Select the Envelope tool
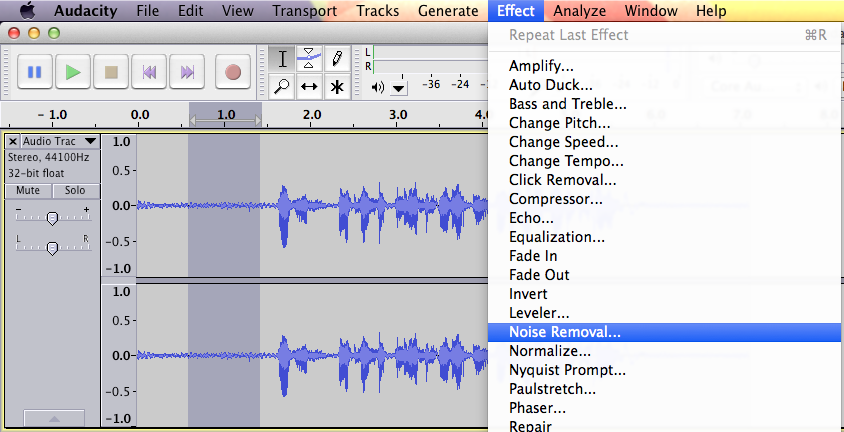The image size is (844, 432). [x=310, y=58]
